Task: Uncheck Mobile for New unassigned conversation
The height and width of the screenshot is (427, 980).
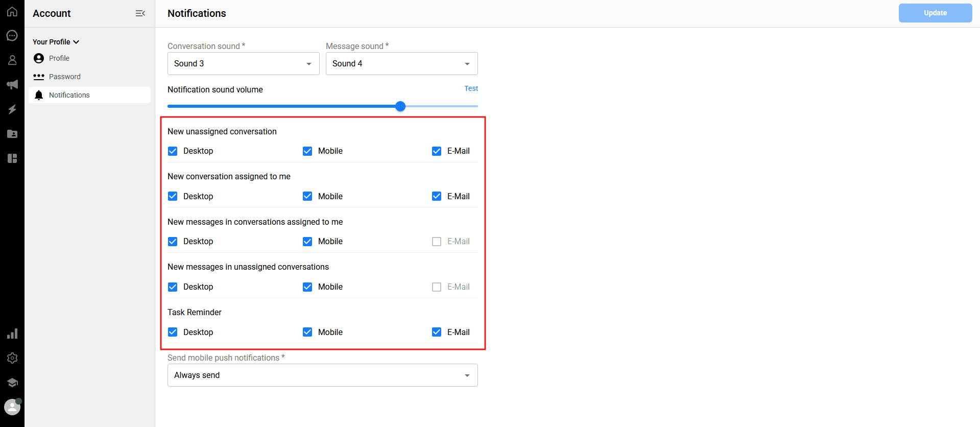Action: pos(307,151)
